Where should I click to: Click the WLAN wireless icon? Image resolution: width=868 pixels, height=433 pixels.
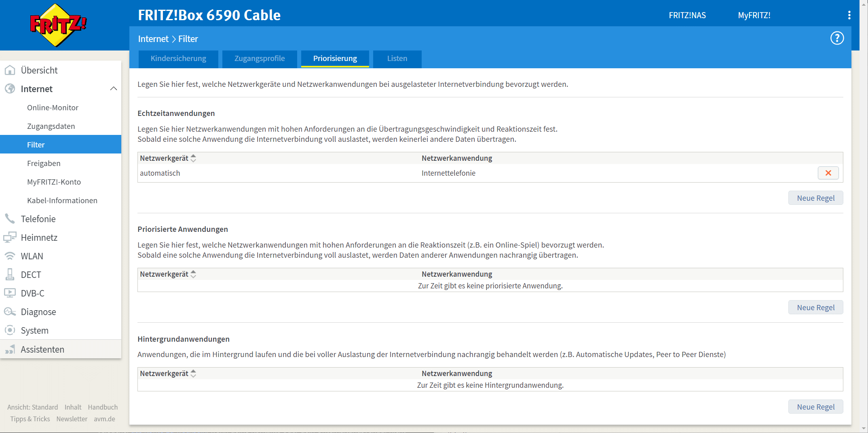pyautogui.click(x=10, y=256)
